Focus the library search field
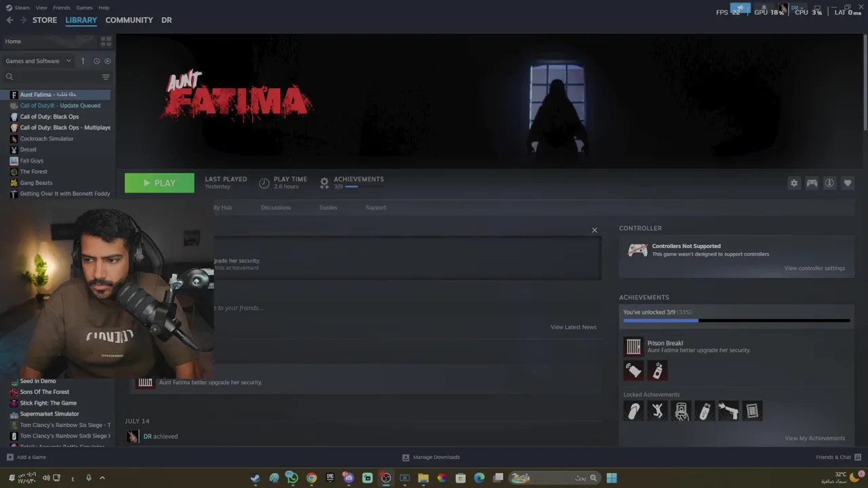The image size is (868, 488). [51, 77]
